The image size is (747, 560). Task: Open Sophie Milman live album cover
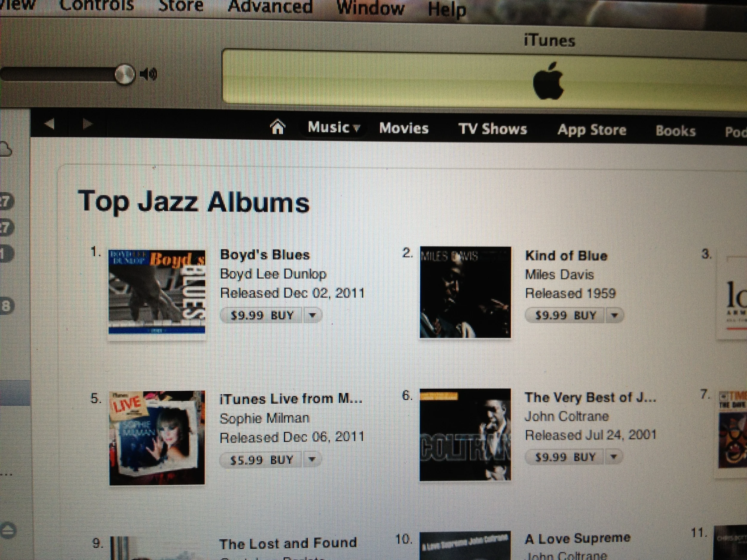pyautogui.click(x=157, y=438)
